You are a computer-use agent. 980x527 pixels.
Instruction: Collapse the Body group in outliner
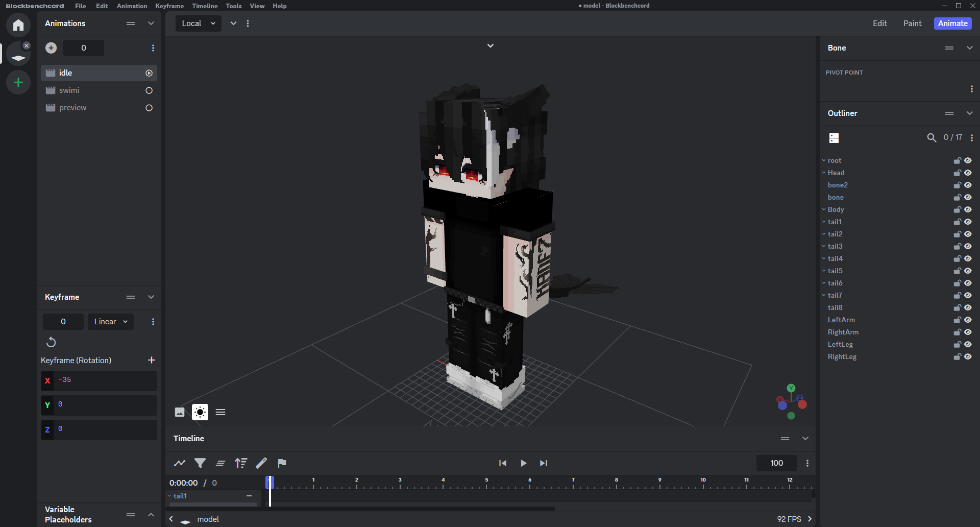point(824,209)
